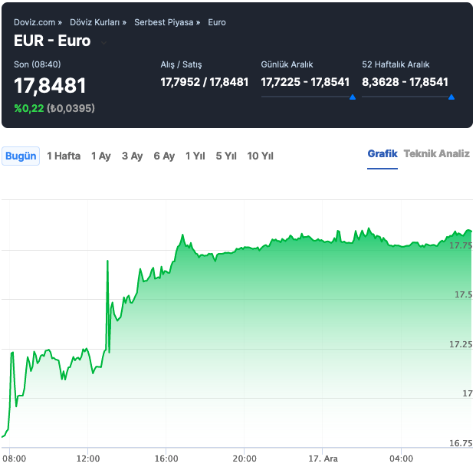The width and height of the screenshot is (476, 470).
Task: Show the 1 Ay chart range
Action: pos(101,156)
